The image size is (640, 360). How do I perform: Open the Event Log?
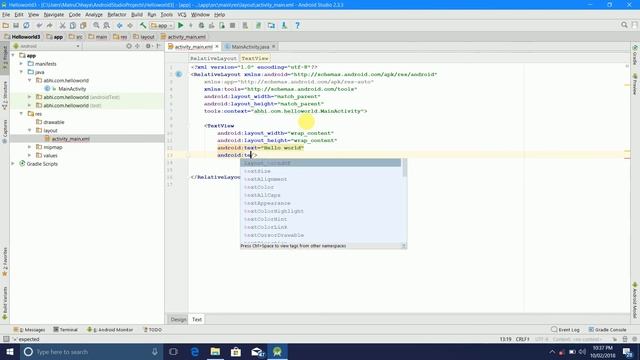point(565,330)
